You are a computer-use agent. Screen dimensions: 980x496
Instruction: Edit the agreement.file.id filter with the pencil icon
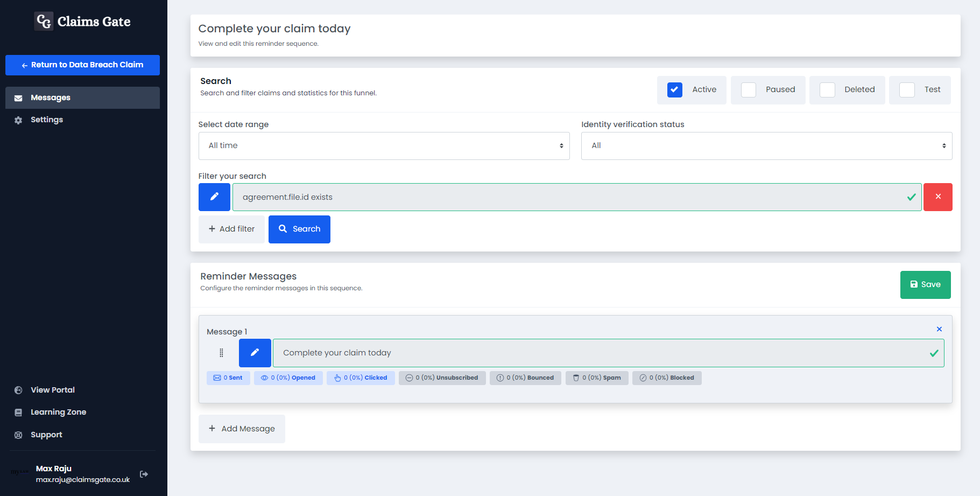[x=214, y=197]
